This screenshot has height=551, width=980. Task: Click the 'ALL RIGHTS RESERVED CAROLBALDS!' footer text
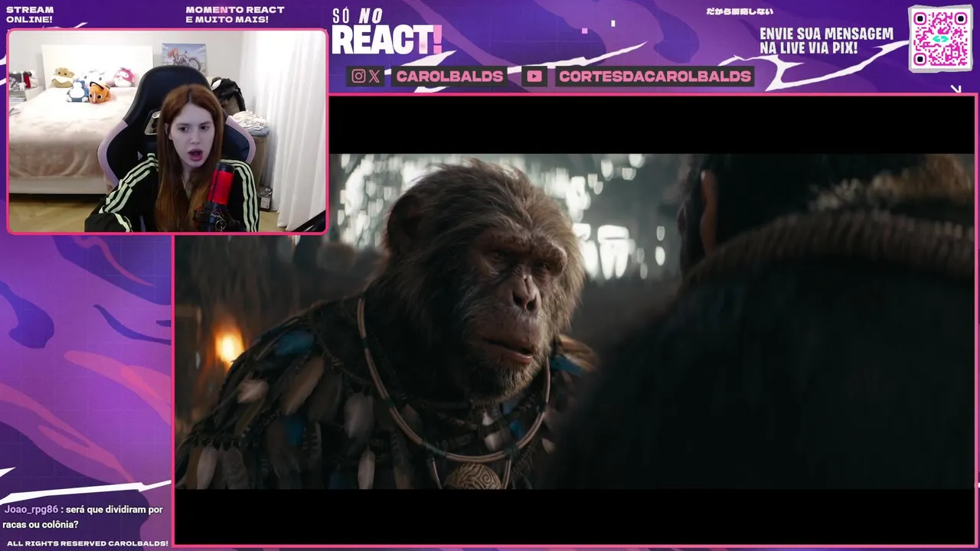(x=87, y=543)
